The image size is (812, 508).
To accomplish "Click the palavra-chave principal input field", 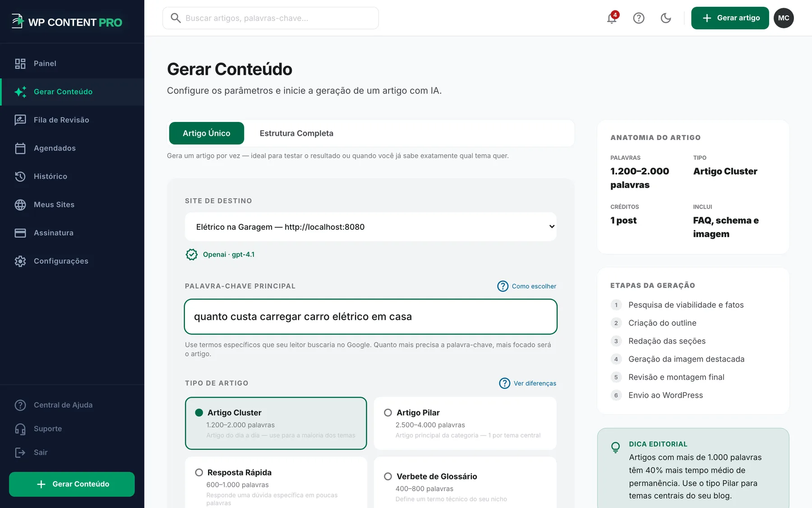I will click(370, 317).
